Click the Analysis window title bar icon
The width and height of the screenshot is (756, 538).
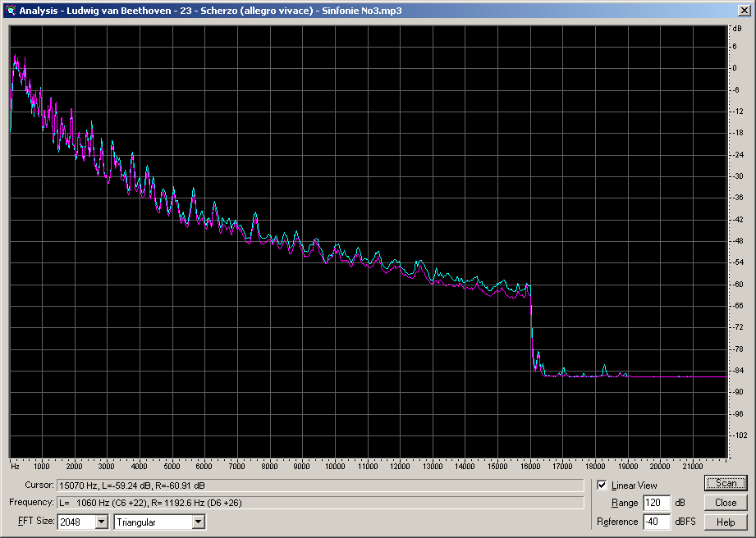coord(10,10)
